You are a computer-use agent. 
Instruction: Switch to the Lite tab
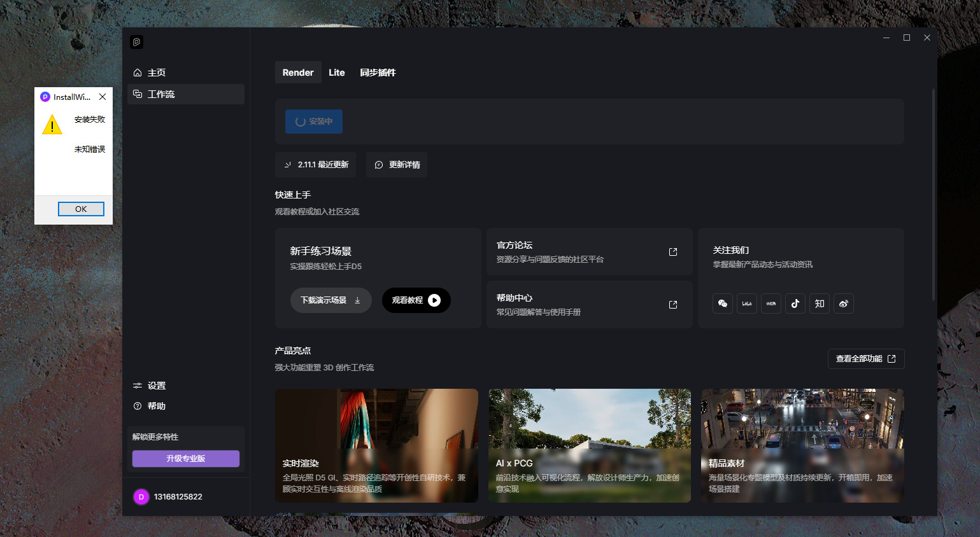click(x=337, y=73)
